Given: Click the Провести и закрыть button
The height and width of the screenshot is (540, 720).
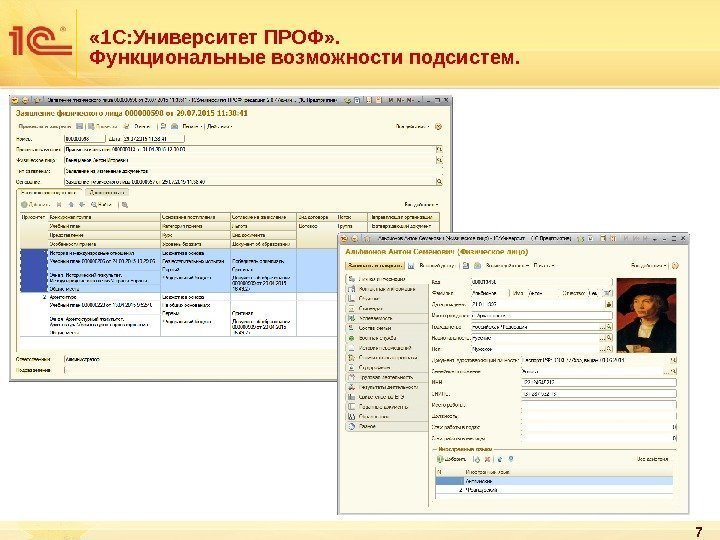Looking at the screenshot, I should pos(45,126).
